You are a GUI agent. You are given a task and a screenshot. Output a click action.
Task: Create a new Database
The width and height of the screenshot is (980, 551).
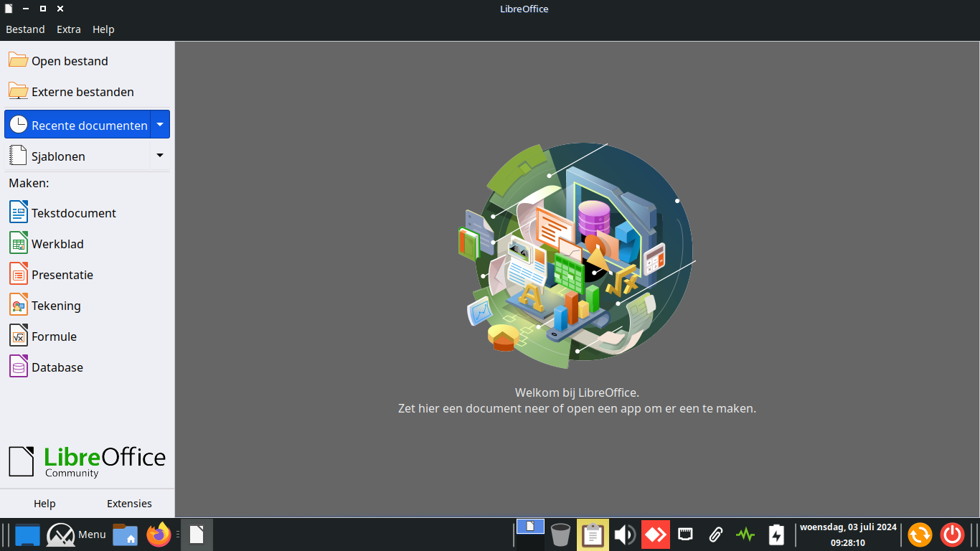[x=57, y=367]
